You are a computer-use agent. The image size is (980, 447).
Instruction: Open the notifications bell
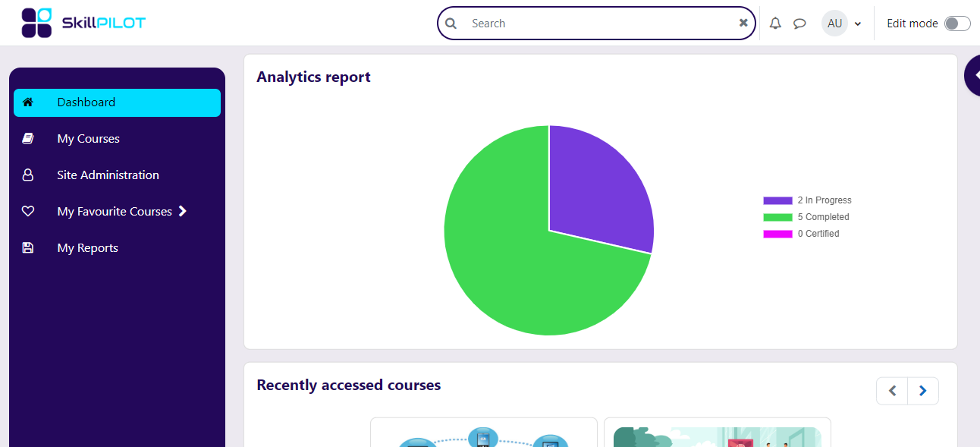coord(775,23)
